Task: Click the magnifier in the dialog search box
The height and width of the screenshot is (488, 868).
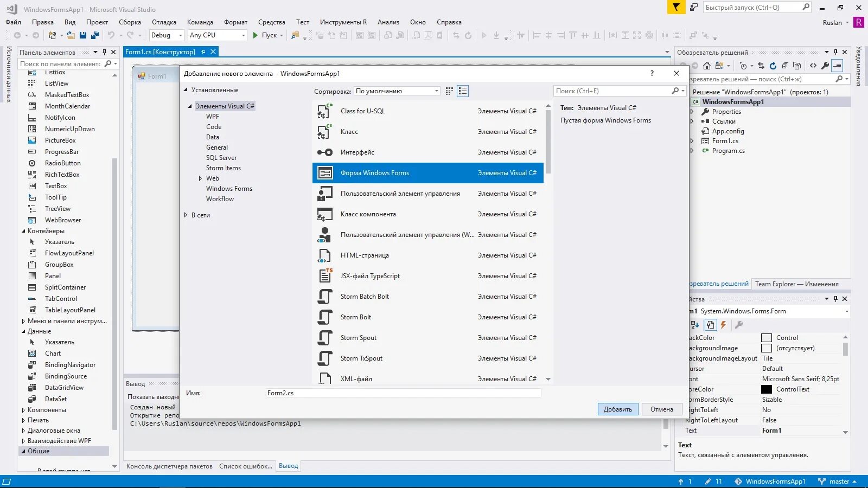Action: click(675, 91)
